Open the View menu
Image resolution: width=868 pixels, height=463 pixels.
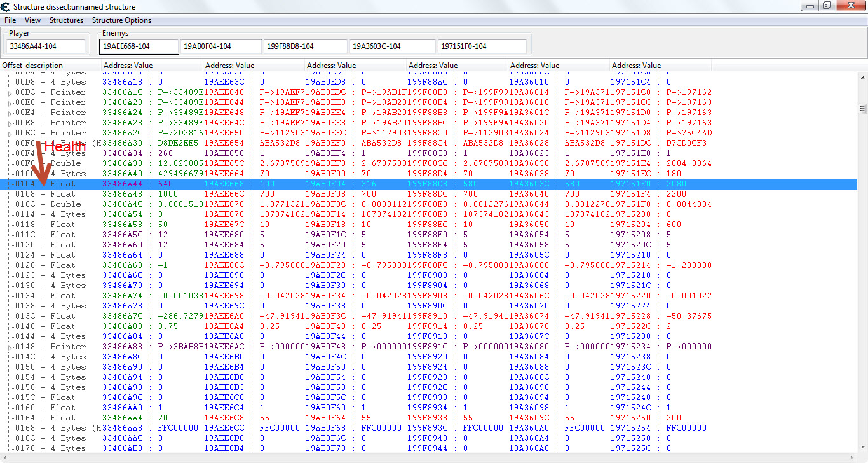pyautogui.click(x=32, y=20)
